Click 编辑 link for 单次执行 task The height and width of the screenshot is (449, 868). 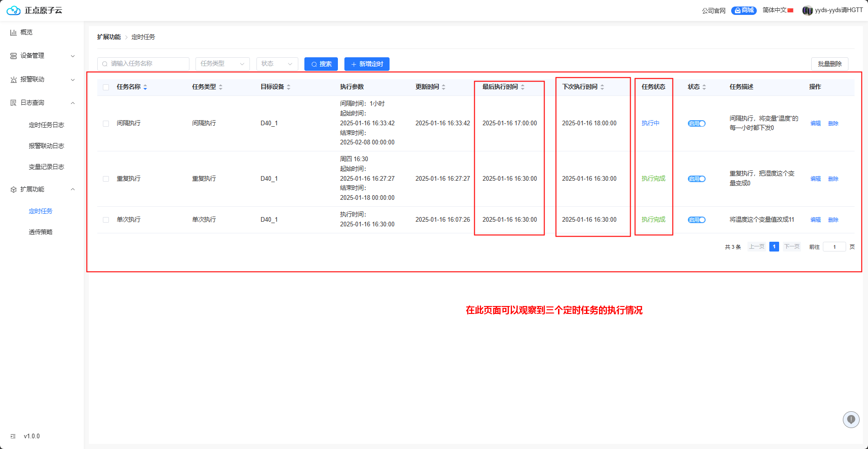(x=815, y=220)
